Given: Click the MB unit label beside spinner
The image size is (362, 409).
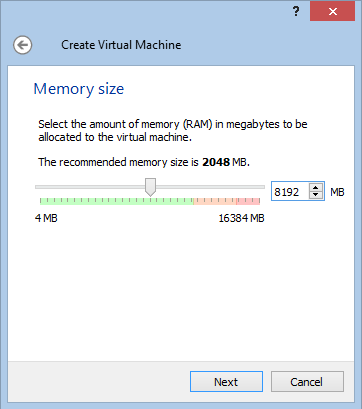Looking at the screenshot, I should click(337, 192).
